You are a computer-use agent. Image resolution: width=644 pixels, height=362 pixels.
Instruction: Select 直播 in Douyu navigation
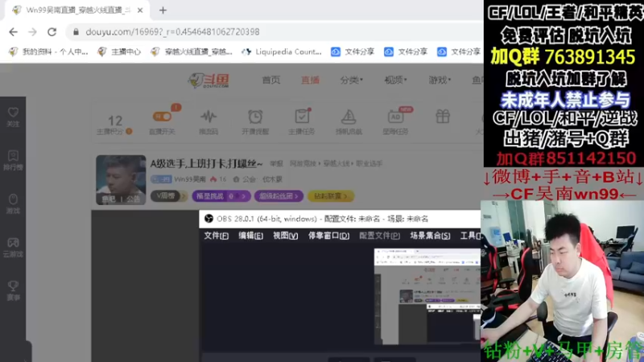310,80
